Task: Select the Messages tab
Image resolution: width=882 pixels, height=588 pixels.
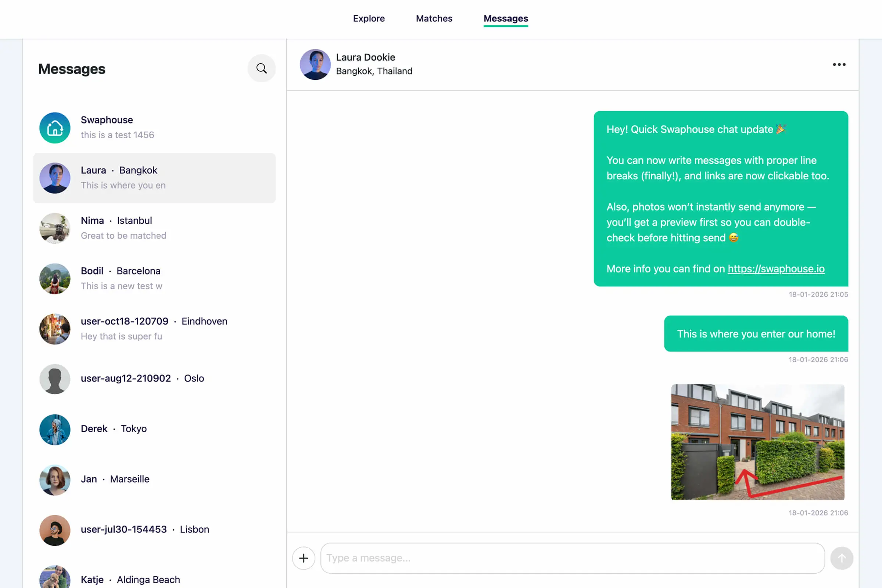Action: (506, 18)
